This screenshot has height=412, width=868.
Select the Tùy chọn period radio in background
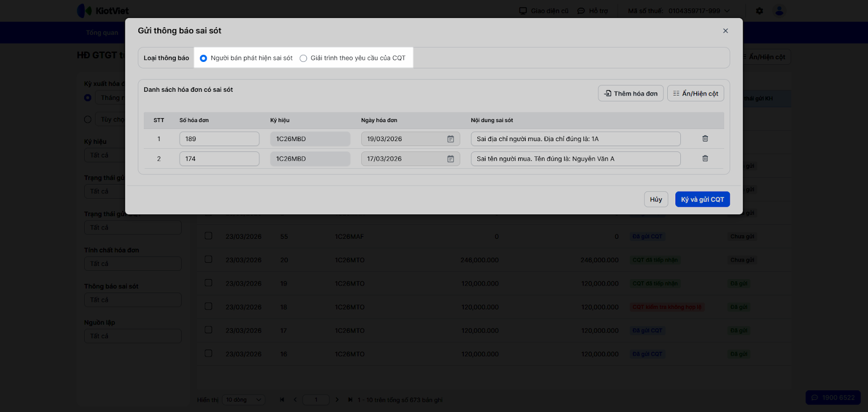click(x=88, y=119)
